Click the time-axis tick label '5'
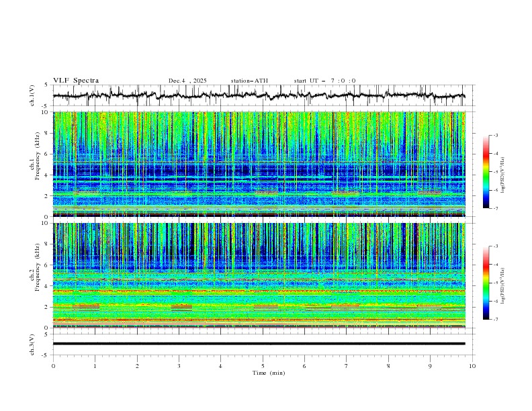Viewport: 532px width, 411px height. (x=263, y=366)
